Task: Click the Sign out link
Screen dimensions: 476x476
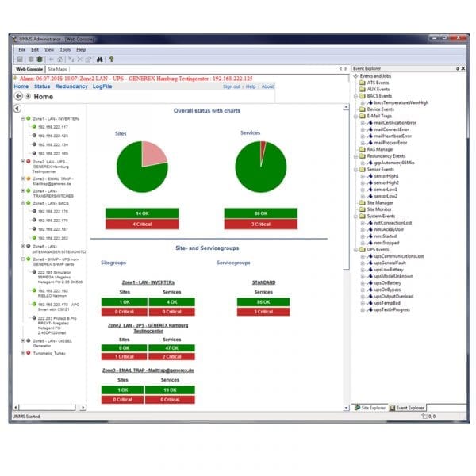Action: [231, 86]
